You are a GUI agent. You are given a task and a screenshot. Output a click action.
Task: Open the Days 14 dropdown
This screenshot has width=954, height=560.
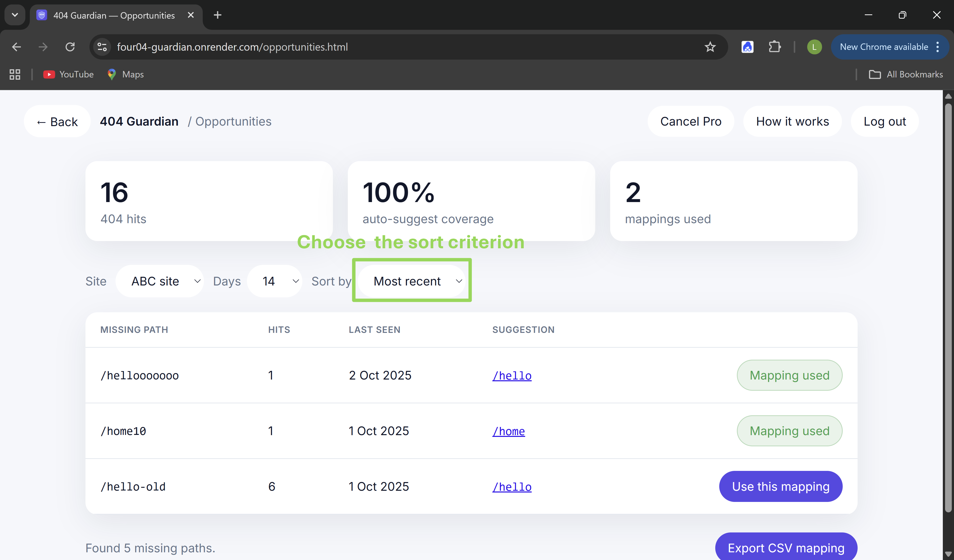click(275, 281)
